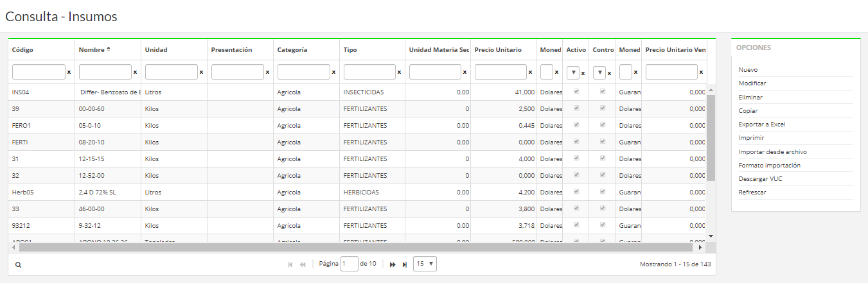Clear the Activo filter with its x

tap(583, 73)
